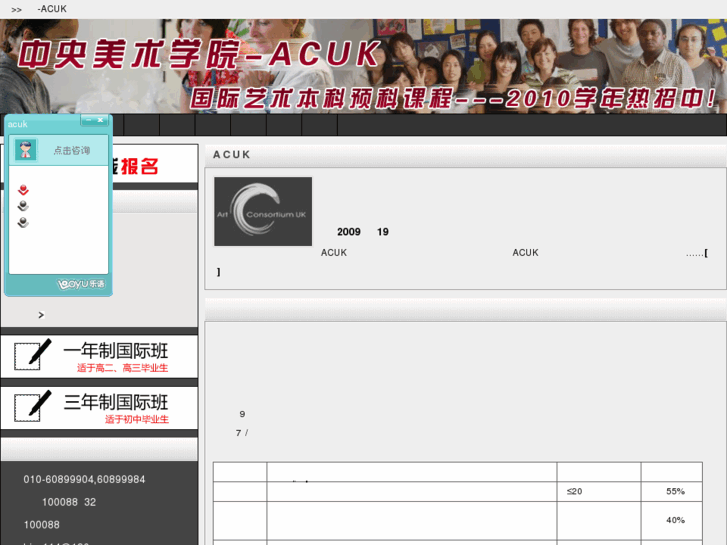This screenshot has width=727, height=545.
Task: Click the 7 / text line
Action: tap(242, 433)
